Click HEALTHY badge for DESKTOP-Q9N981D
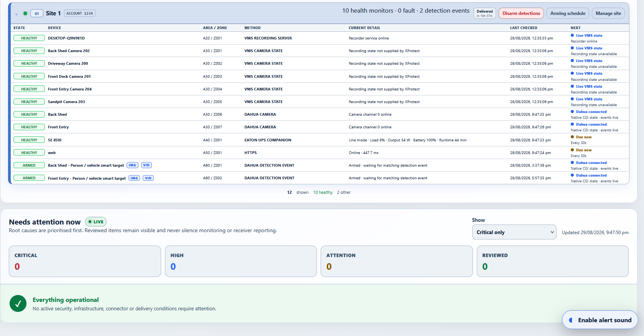Viewport: 644px width, 336px height. (x=29, y=38)
